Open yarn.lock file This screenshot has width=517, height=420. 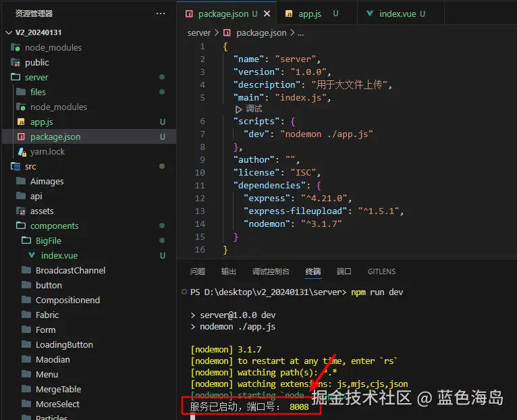coord(47,151)
